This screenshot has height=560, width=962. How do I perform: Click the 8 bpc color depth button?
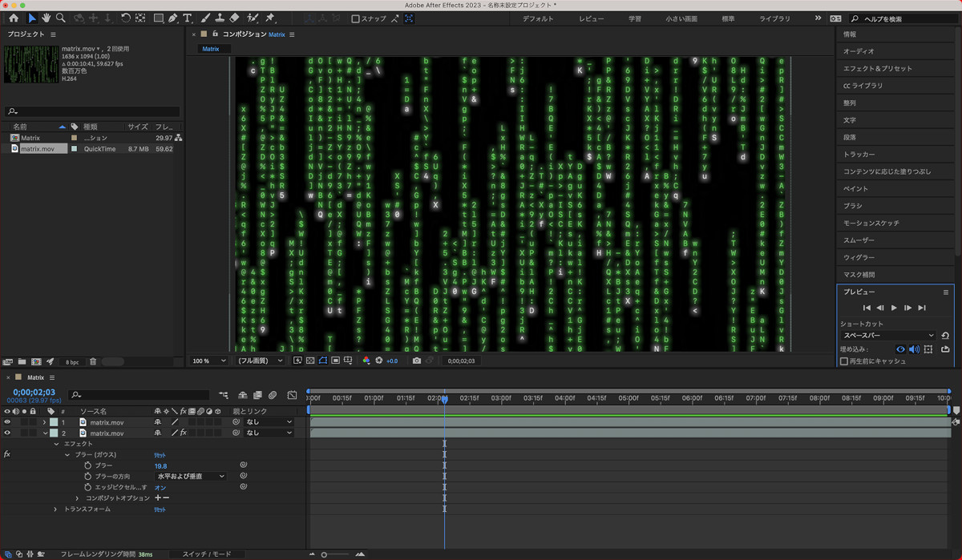click(72, 362)
